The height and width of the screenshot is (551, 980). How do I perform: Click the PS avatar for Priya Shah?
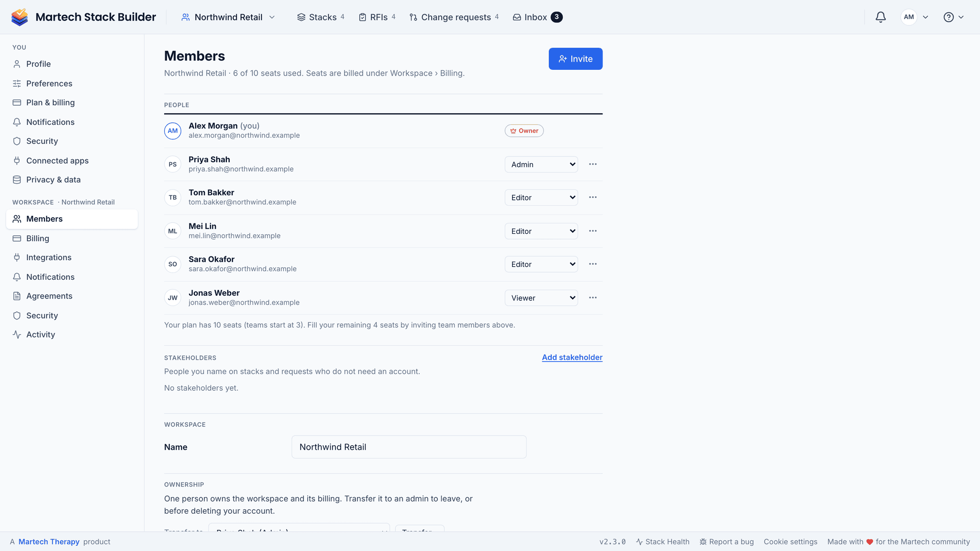click(173, 164)
